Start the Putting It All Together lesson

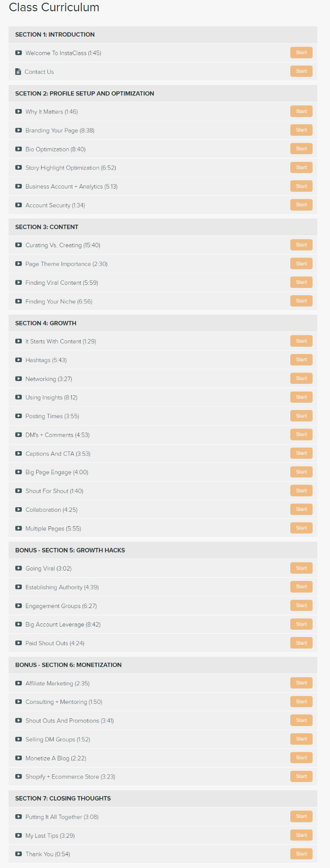301,816
